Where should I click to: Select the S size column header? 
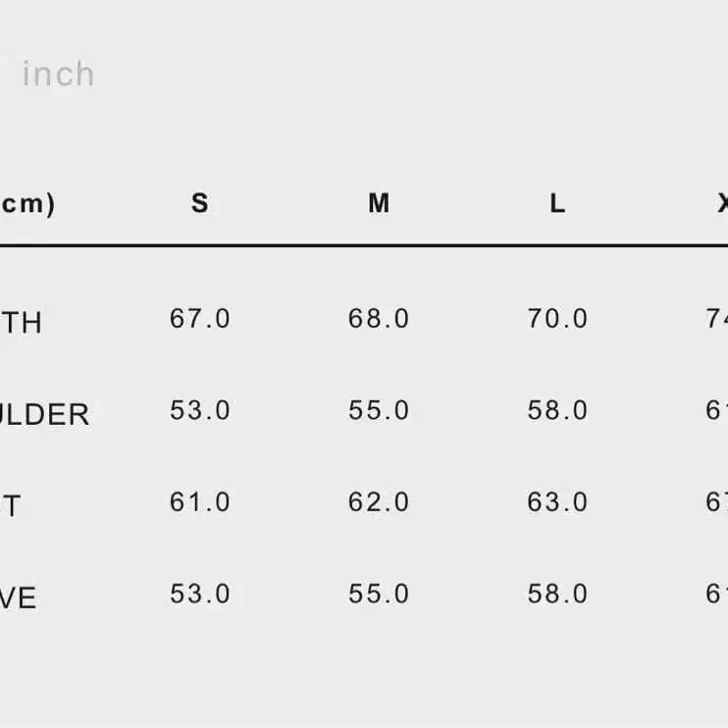click(200, 203)
